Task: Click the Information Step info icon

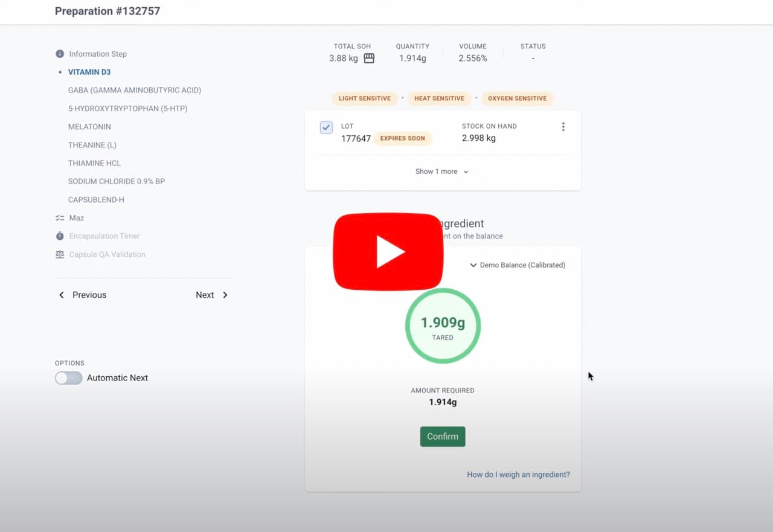Action: pyautogui.click(x=59, y=54)
